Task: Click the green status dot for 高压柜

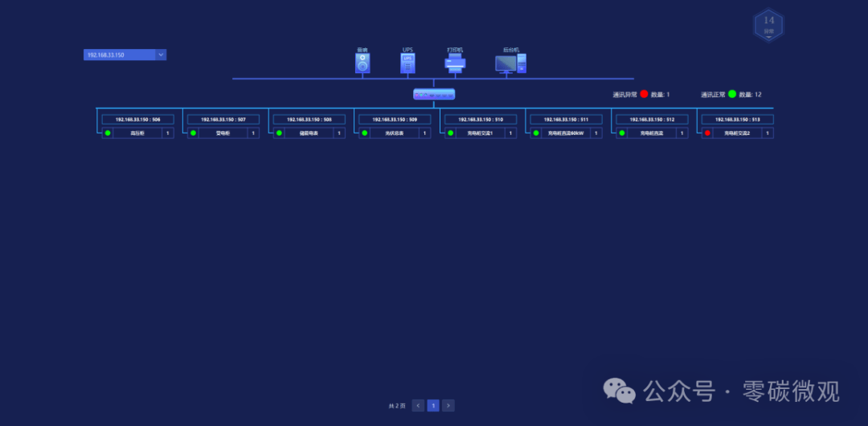Action: (108, 133)
